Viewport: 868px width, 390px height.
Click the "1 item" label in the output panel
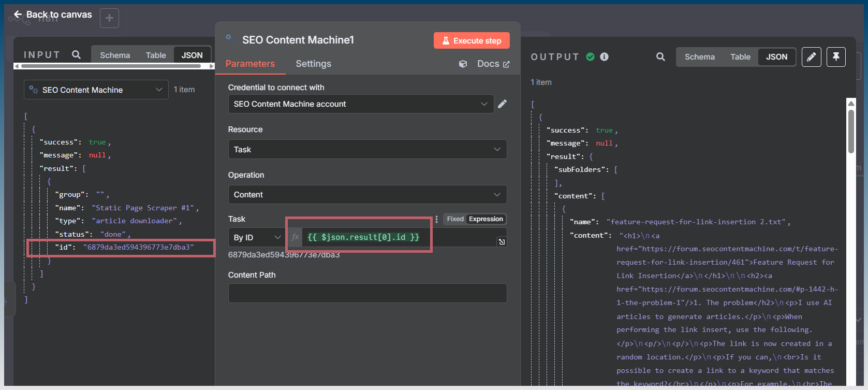pyautogui.click(x=541, y=82)
